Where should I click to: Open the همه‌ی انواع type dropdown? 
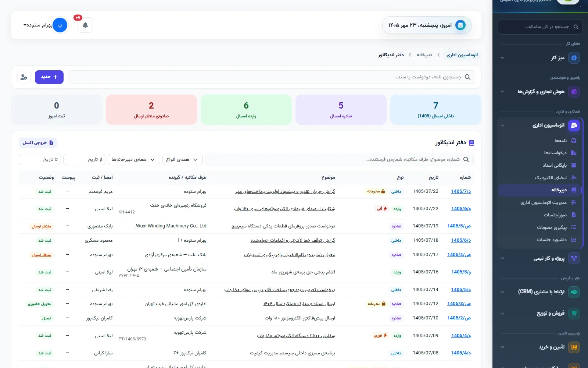pos(182,159)
